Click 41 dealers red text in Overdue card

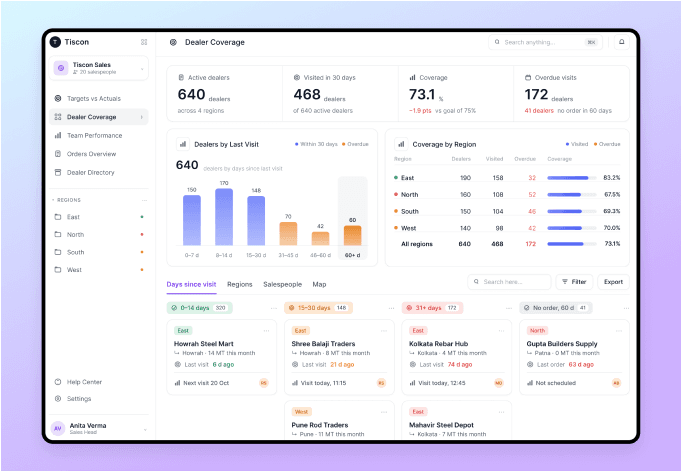539,110
